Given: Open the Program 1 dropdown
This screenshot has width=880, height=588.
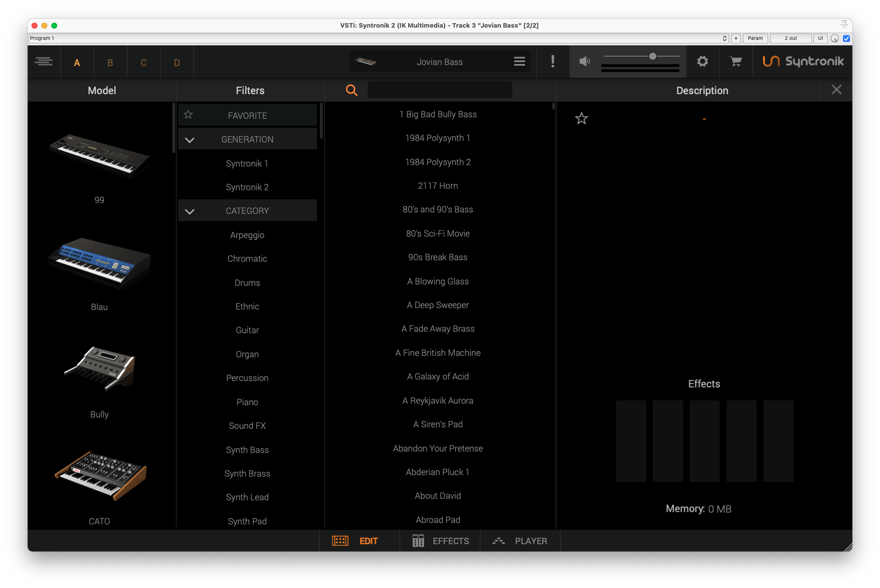Looking at the screenshot, I should (379, 38).
